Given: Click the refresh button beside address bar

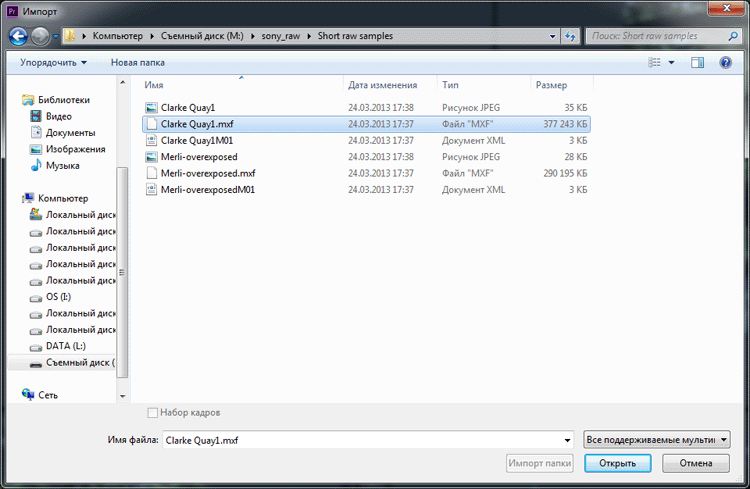Looking at the screenshot, I should click(x=570, y=36).
